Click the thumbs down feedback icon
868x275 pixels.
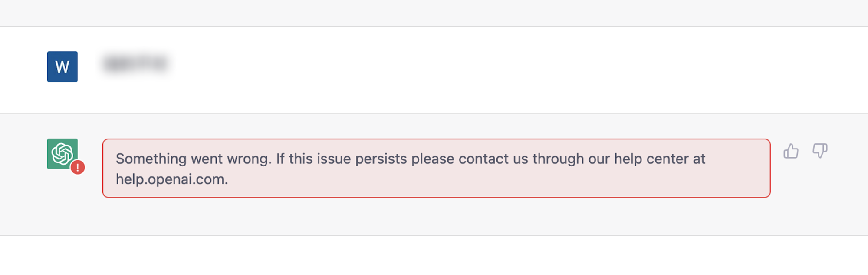coord(820,151)
